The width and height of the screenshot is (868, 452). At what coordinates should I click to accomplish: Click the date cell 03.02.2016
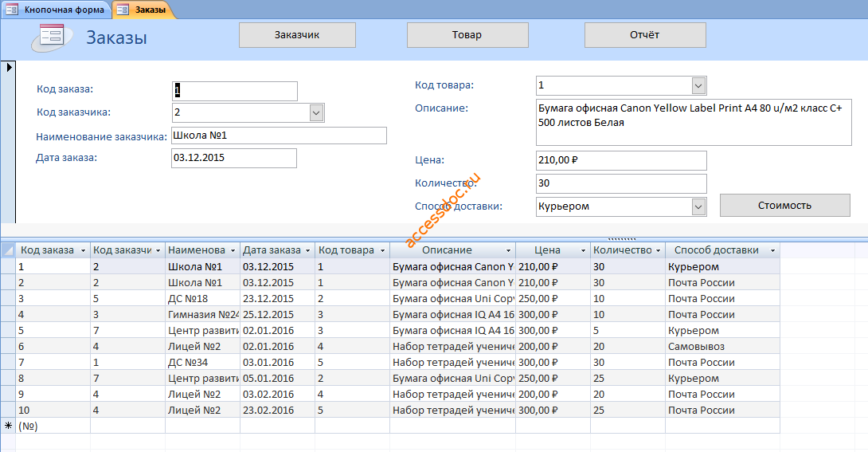[277, 395]
